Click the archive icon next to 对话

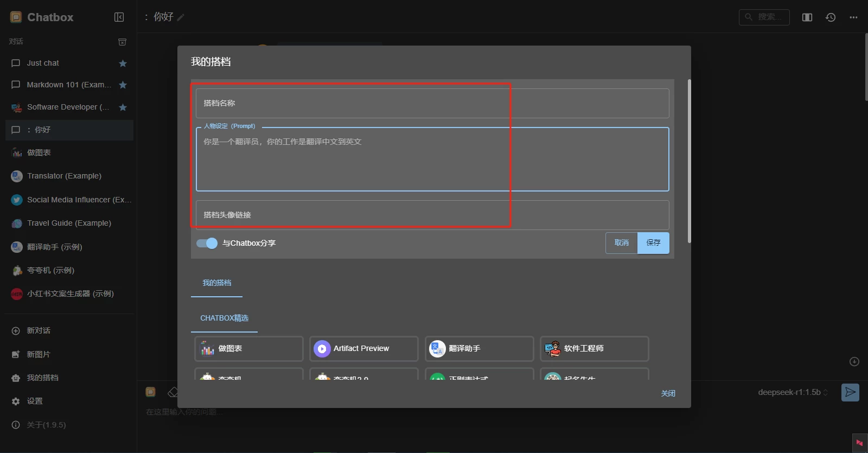click(123, 42)
